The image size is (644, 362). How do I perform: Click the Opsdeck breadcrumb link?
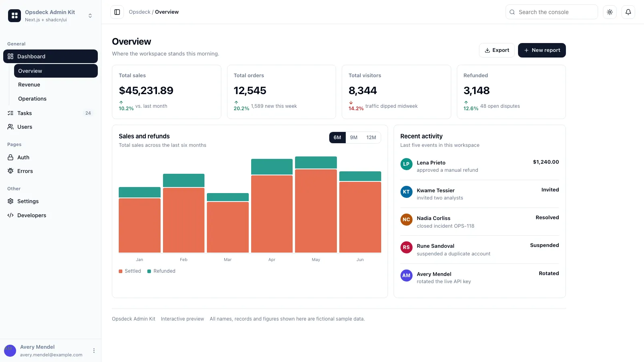(140, 12)
